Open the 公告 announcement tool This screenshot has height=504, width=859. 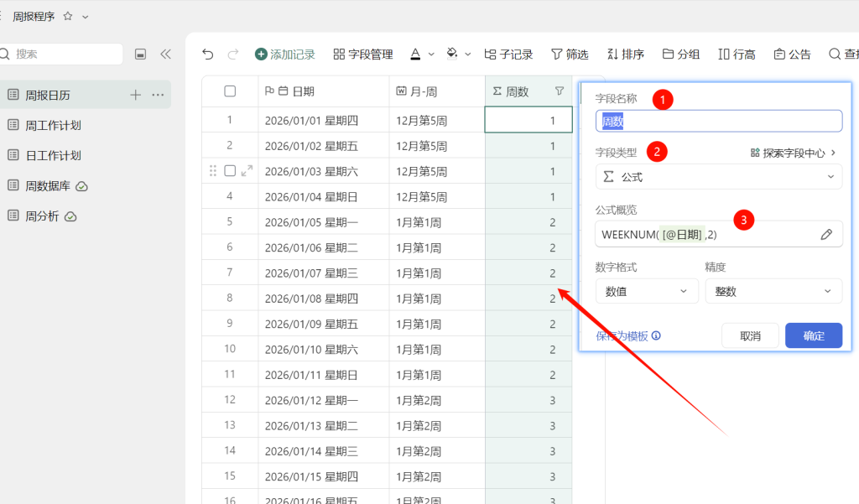792,55
